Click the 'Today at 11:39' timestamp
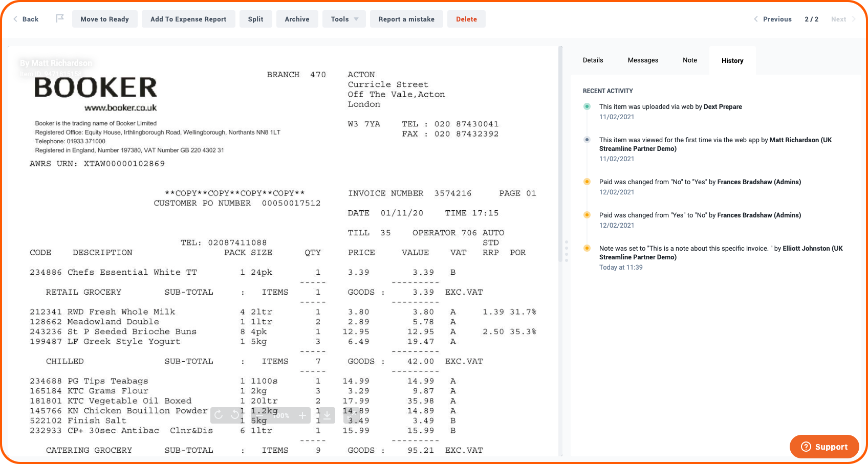868x464 pixels. pyautogui.click(x=621, y=267)
